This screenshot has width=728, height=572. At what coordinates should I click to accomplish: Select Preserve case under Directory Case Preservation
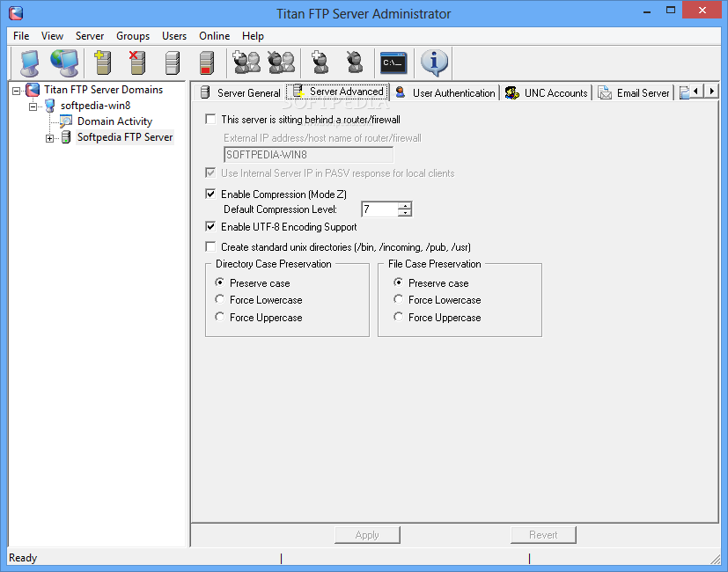pyautogui.click(x=219, y=282)
